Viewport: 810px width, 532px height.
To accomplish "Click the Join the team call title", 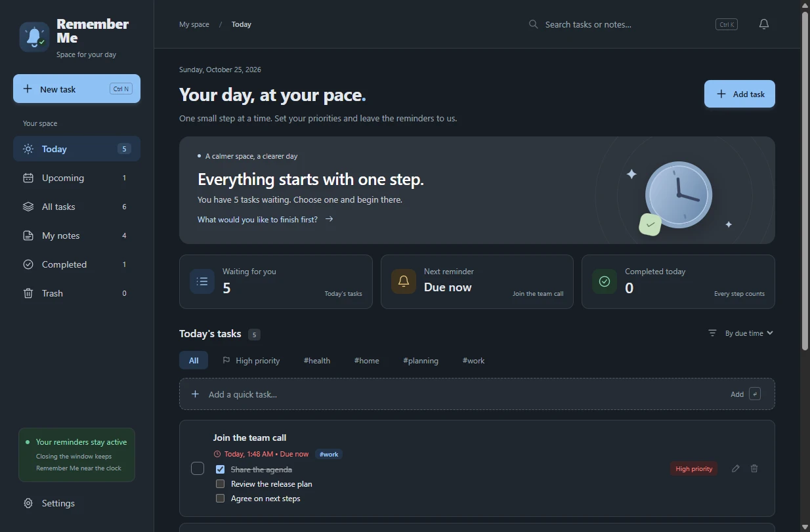I will [x=249, y=438].
